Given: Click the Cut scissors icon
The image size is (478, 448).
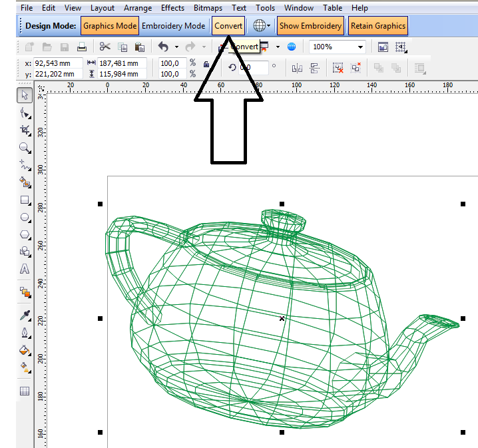Looking at the screenshot, I should coord(105,47).
